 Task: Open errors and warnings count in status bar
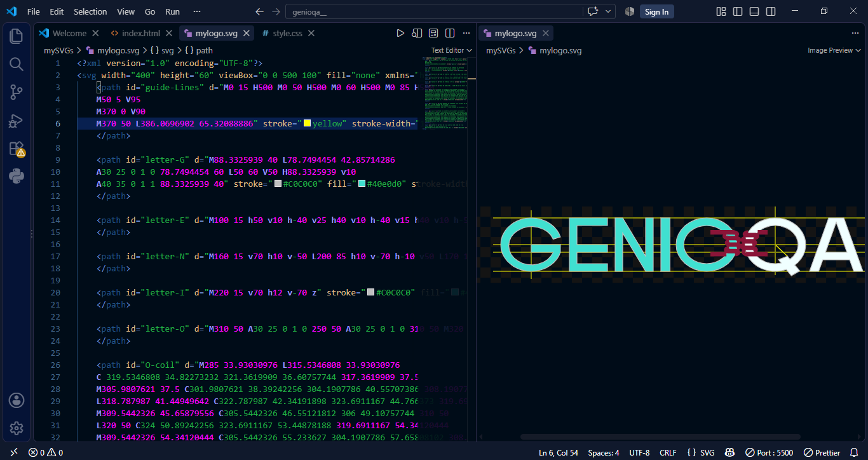[x=46, y=452]
